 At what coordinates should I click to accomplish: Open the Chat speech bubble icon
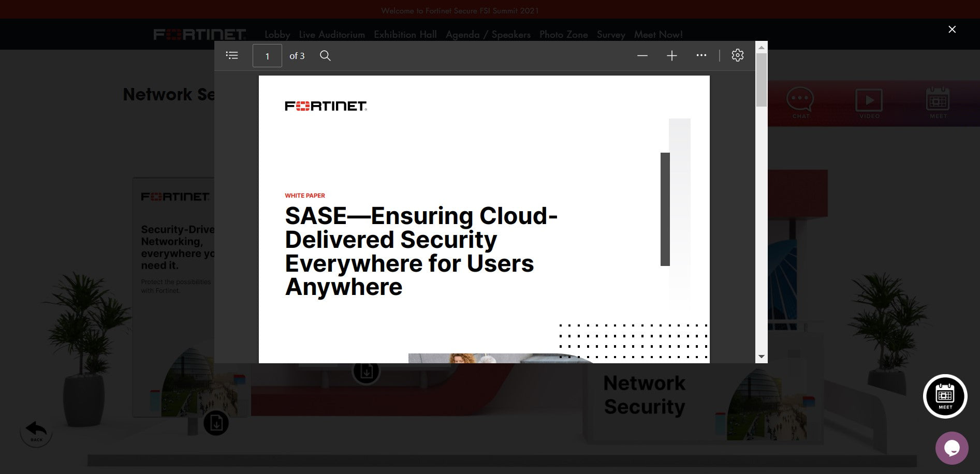click(800, 102)
